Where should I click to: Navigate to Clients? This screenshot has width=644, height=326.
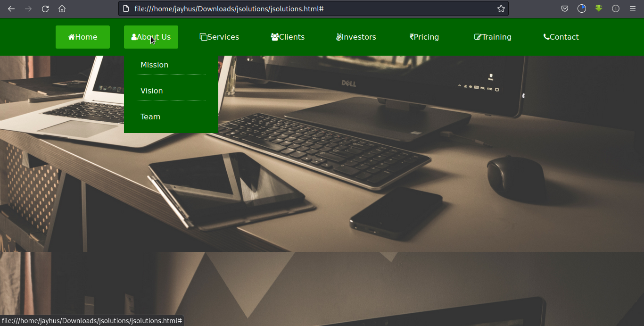click(288, 37)
